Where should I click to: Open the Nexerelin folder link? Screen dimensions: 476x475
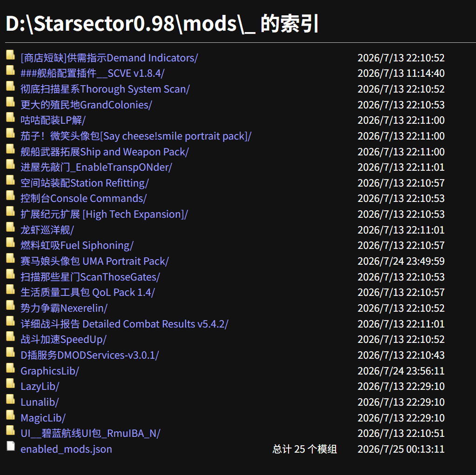[64, 308]
